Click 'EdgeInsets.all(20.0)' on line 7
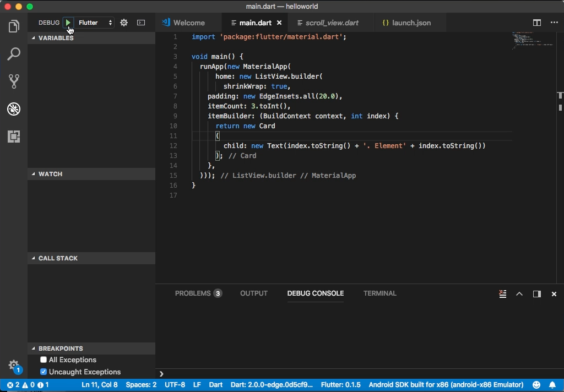Screen dimensions: 564x392 point(299,96)
